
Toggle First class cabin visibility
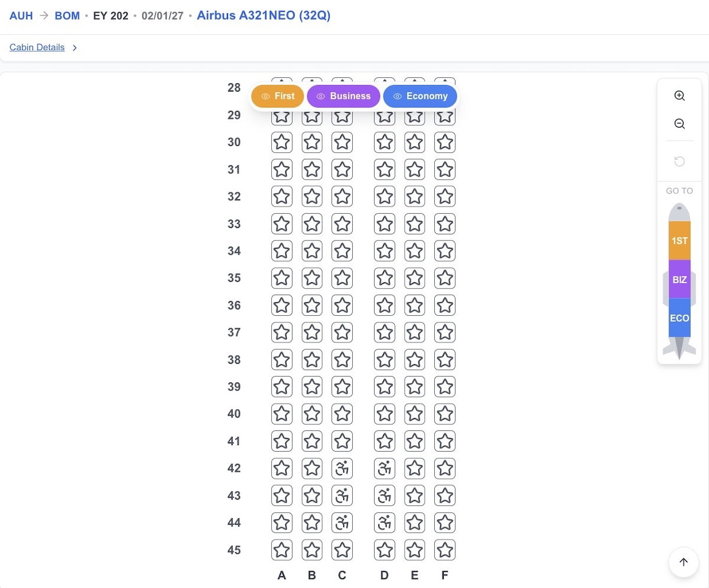pyautogui.click(x=278, y=96)
